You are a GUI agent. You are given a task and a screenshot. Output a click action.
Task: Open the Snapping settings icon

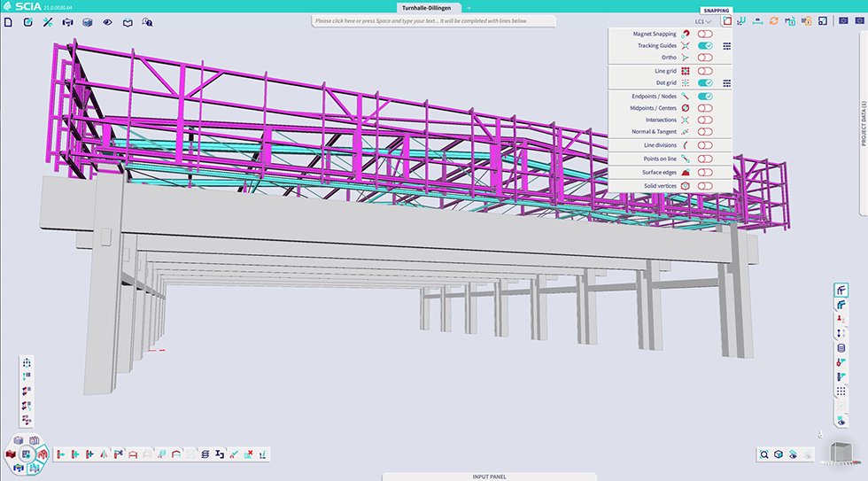pyautogui.click(x=725, y=21)
